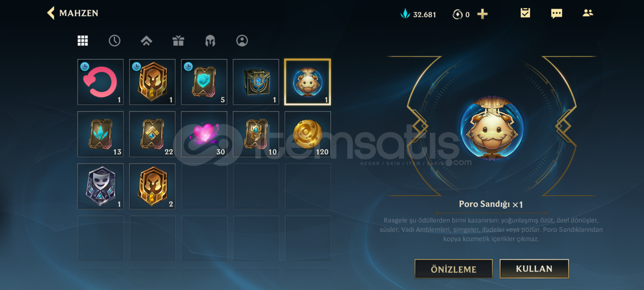Viewport: 644px width, 290px height.
Task: Click the Kullan use button
Action: pos(534,269)
